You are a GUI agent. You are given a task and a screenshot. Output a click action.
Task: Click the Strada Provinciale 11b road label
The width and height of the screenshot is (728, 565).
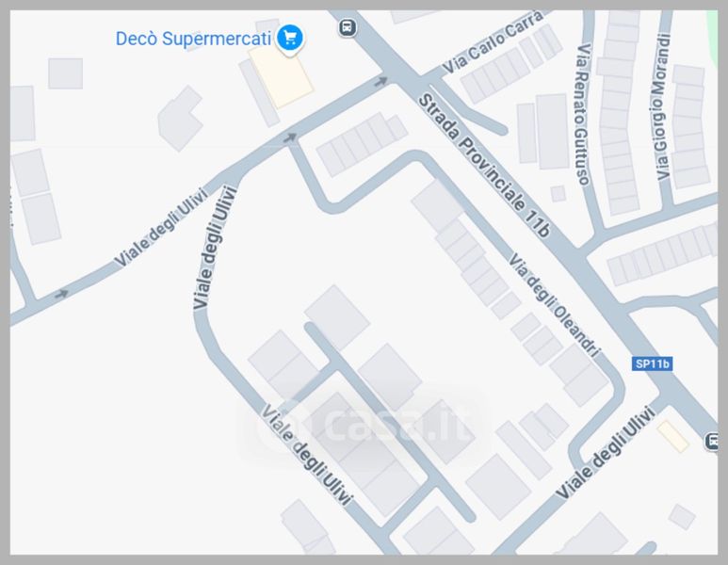click(x=485, y=166)
